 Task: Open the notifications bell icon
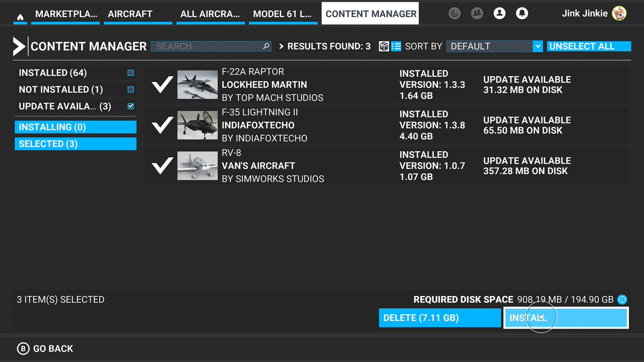(x=522, y=13)
